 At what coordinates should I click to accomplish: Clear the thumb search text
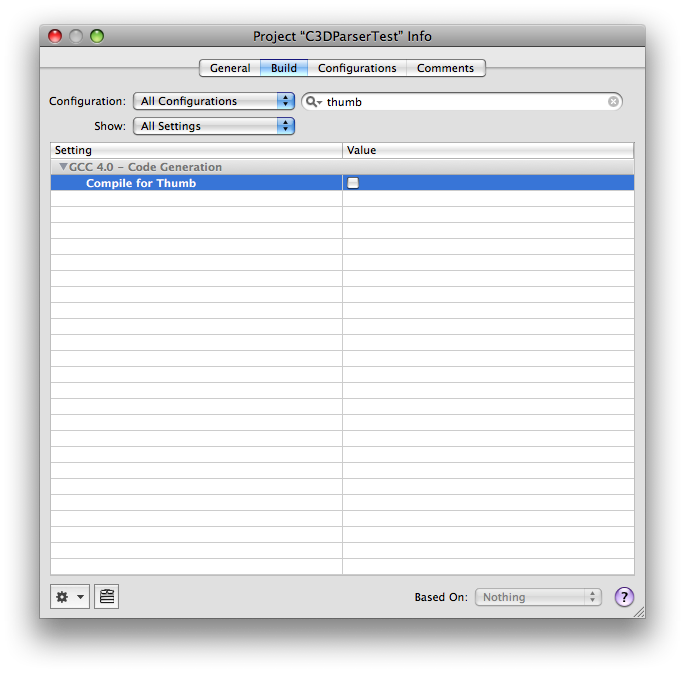click(x=613, y=102)
